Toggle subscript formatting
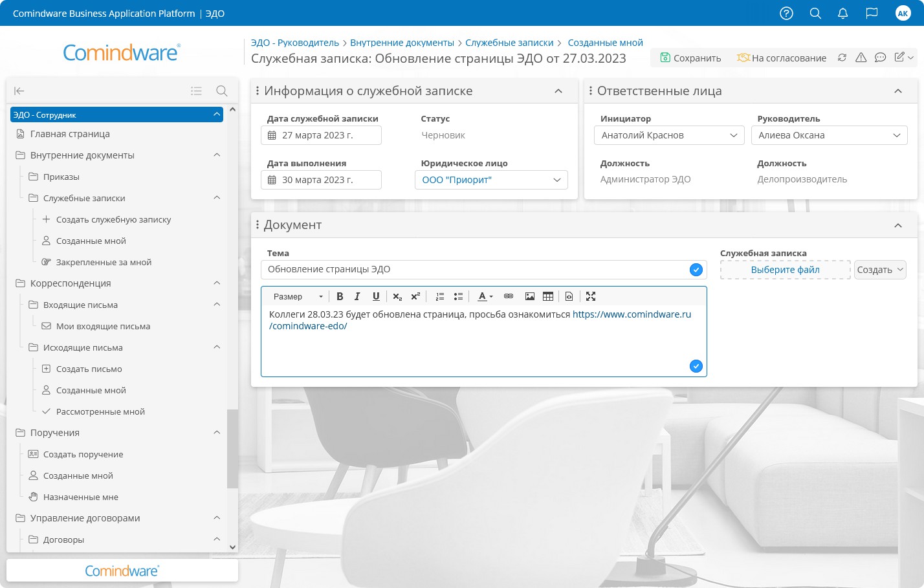This screenshot has width=924, height=588. point(397,296)
